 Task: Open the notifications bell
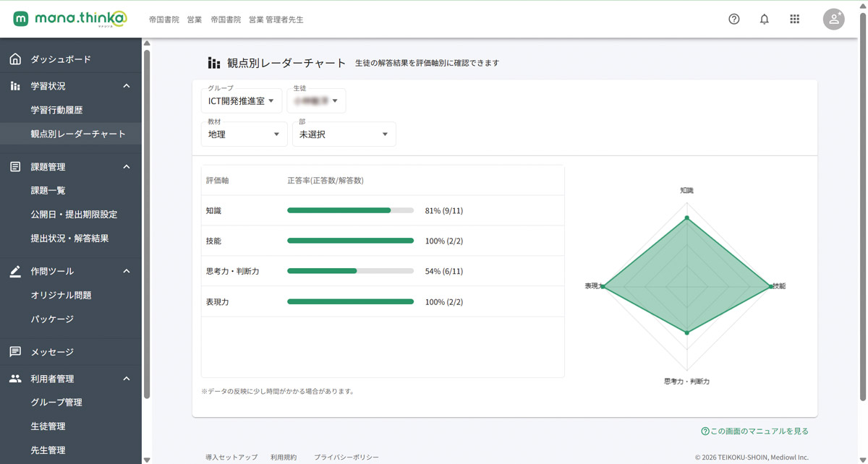tap(765, 20)
